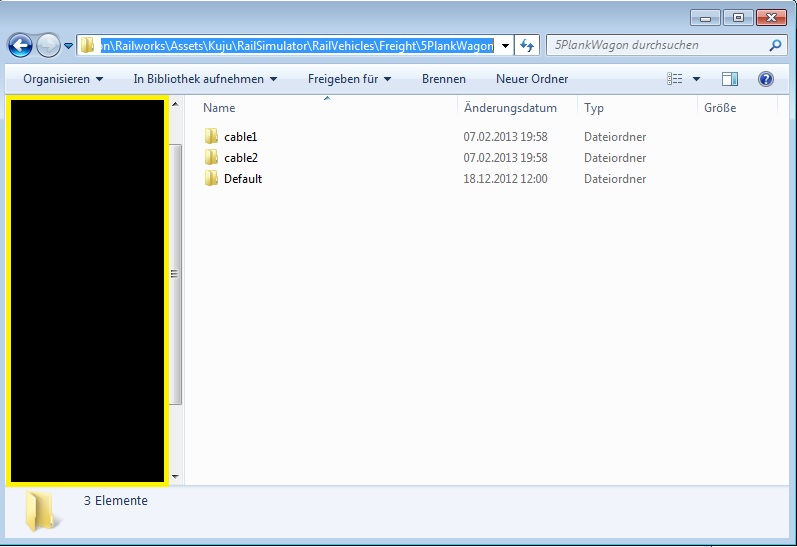797x547 pixels.
Task: Click the navigation pane scroll down arrow
Action: pos(175,476)
